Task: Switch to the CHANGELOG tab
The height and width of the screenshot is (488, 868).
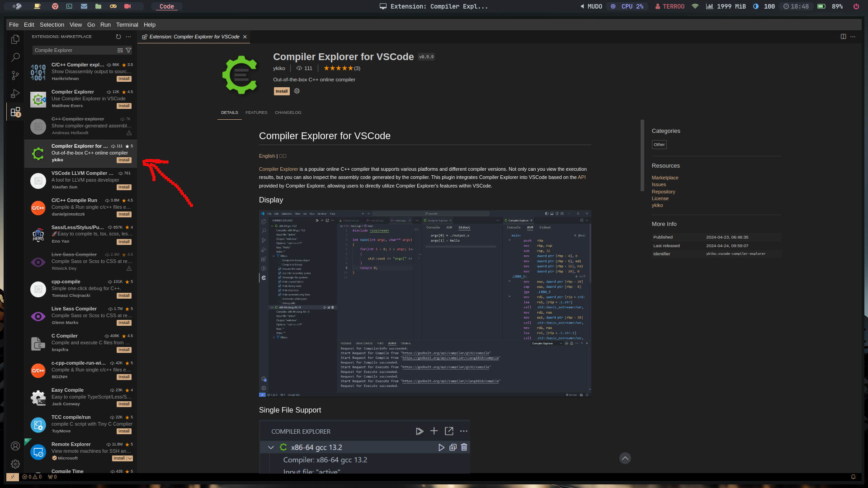Action: point(288,112)
